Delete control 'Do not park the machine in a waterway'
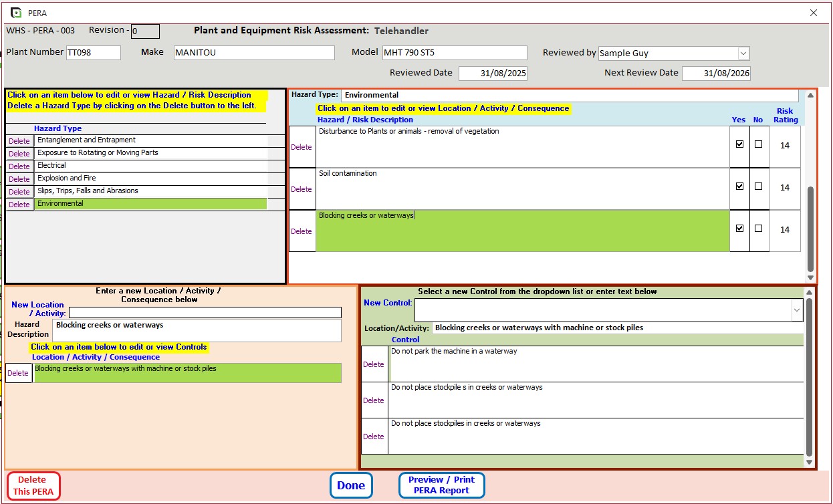The image size is (833, 504). coord(374,364)
